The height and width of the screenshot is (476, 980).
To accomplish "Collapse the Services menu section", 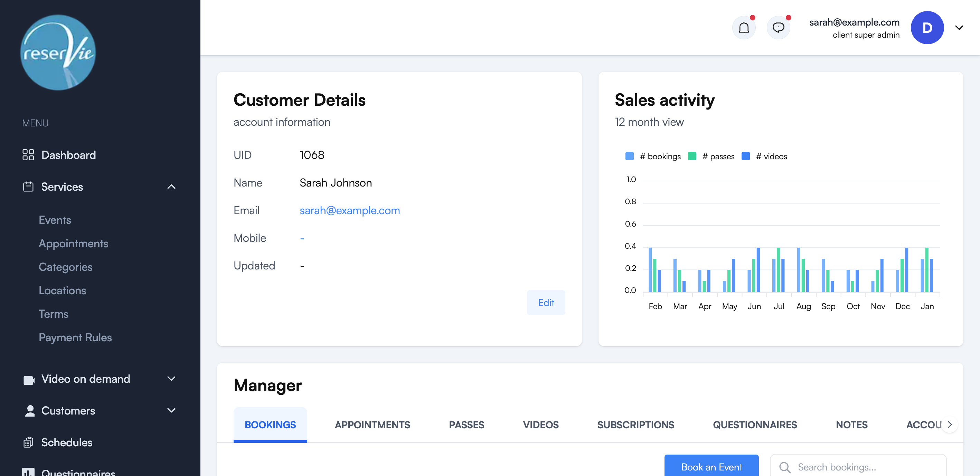I will 171,187.
